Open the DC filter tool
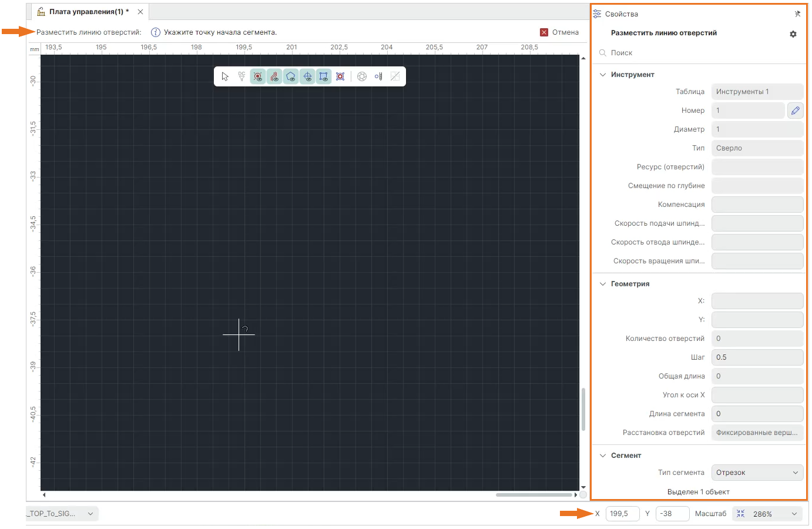This screenshot has height=529, width=812. 241,76
